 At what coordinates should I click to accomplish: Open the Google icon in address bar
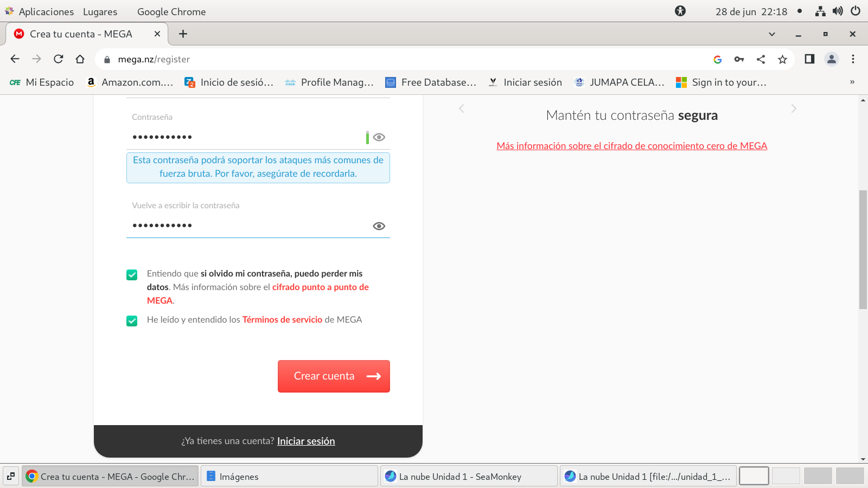pyautogui.click(x=717, y=59)
